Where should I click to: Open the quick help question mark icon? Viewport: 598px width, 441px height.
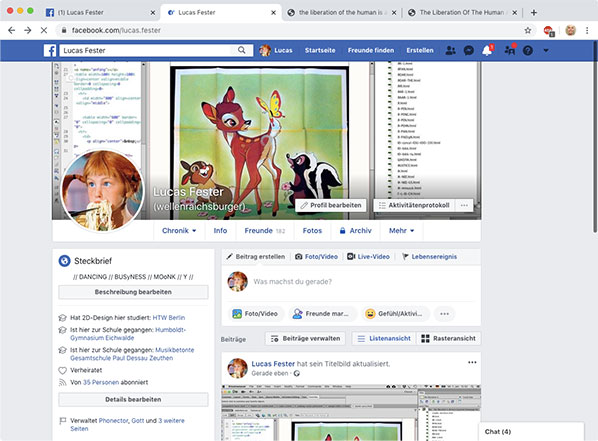528,50
